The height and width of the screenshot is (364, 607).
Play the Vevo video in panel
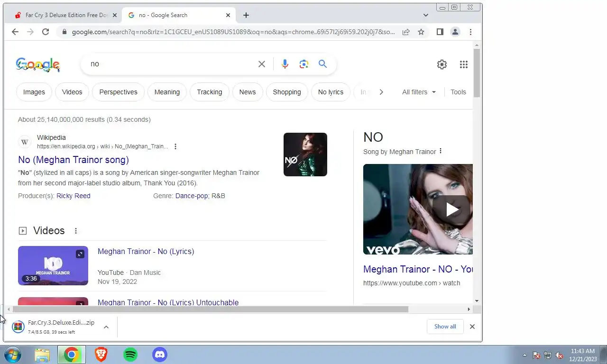point(452,209)
